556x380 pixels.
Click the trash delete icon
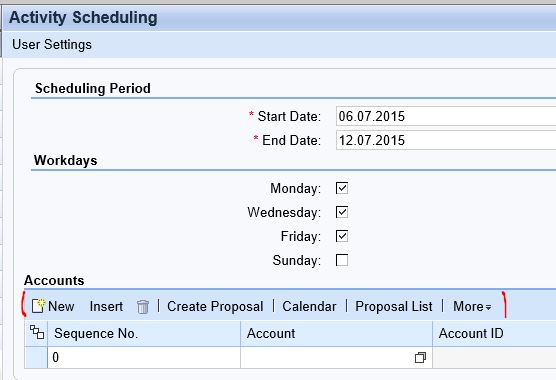point(143,307)
